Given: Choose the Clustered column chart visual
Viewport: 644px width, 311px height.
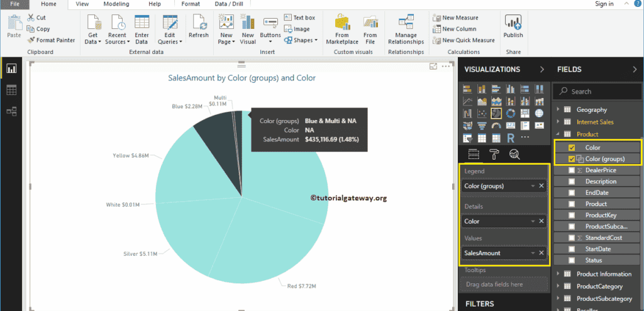Looking at the screenshot, I should pos(511,89).
